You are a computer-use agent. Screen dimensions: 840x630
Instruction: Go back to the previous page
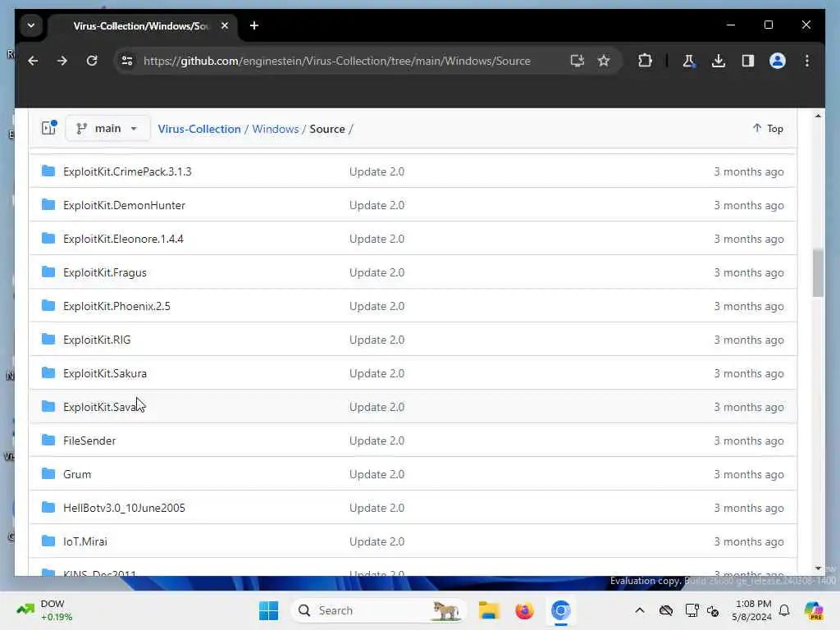(33, 61)
